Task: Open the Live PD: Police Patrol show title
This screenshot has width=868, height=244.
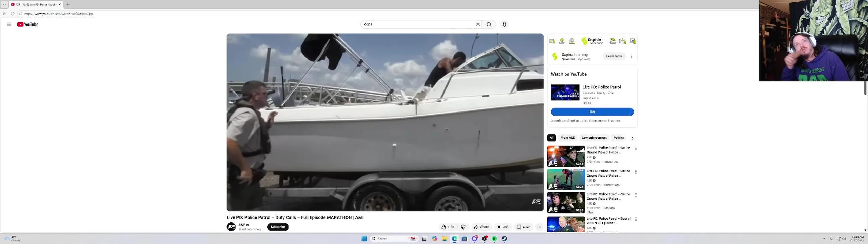Action: [x=601, y=87]
